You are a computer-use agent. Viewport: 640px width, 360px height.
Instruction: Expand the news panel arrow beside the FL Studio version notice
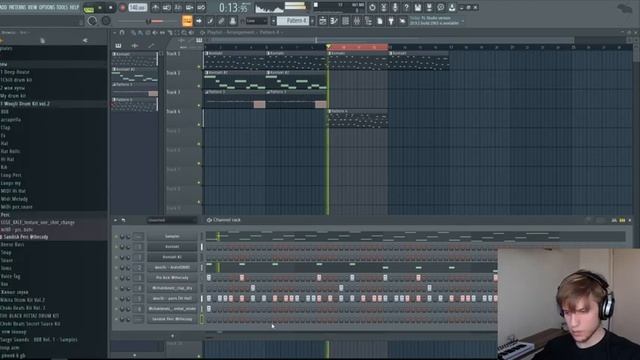(463, 21)
